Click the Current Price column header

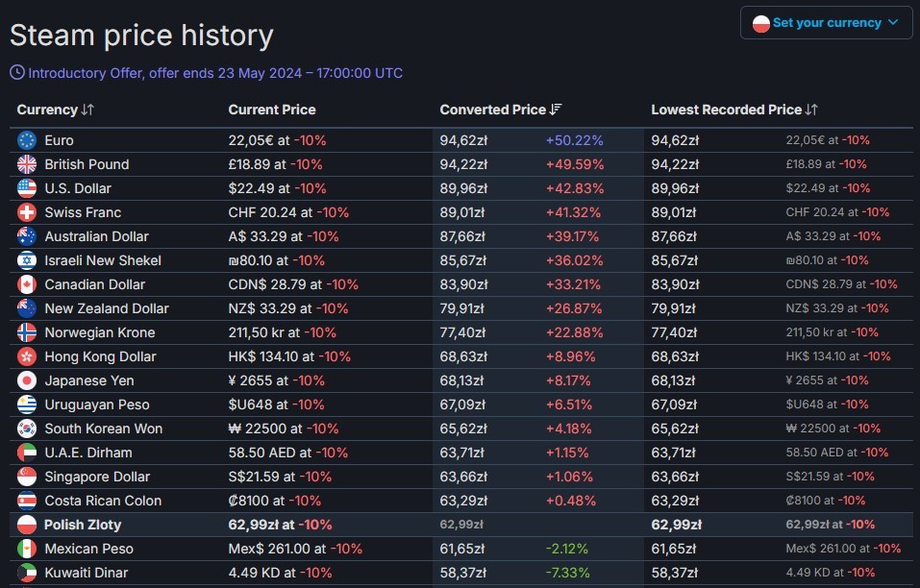[272, 110]
